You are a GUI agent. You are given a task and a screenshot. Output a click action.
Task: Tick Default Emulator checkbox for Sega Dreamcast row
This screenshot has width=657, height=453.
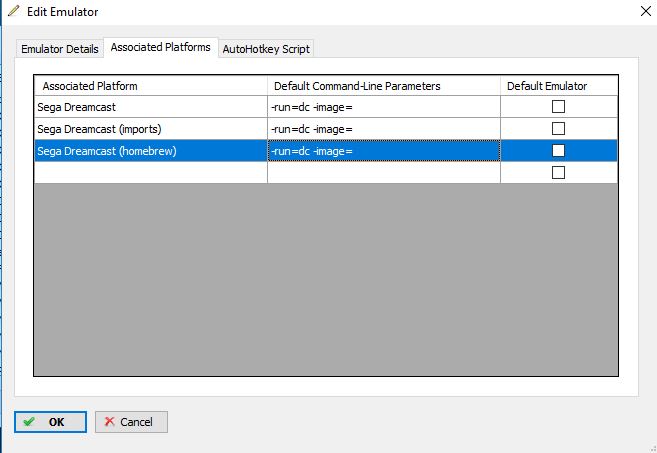558,107
